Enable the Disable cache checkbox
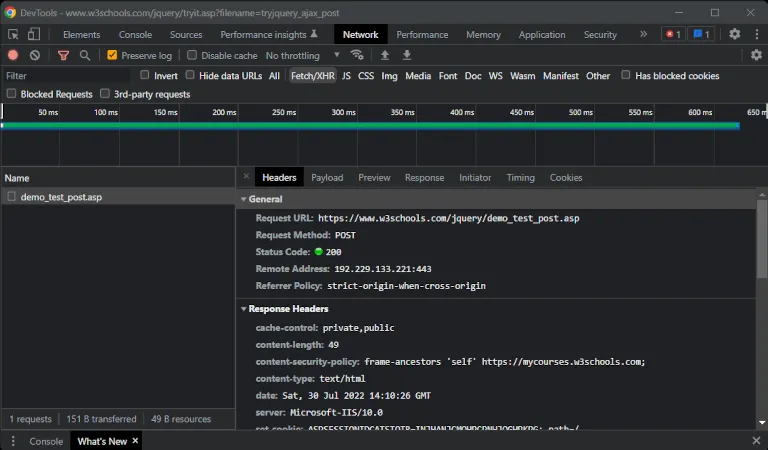 click(192, 55)
